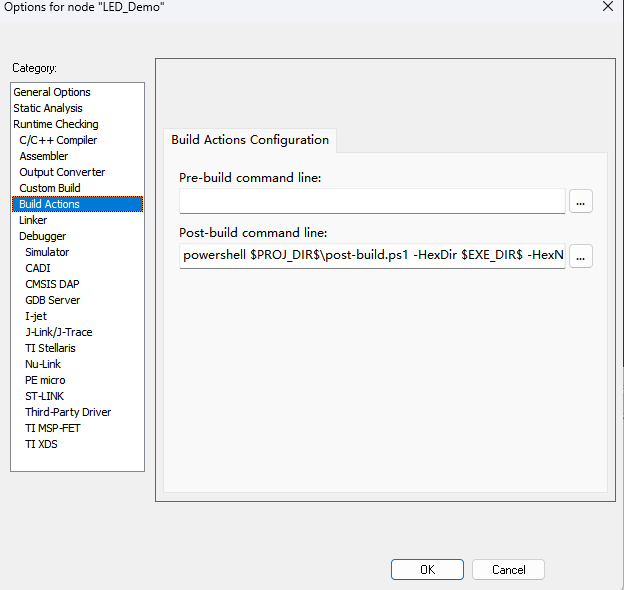Select General Options category
624x590 pixels.
[x=52, y=92]
